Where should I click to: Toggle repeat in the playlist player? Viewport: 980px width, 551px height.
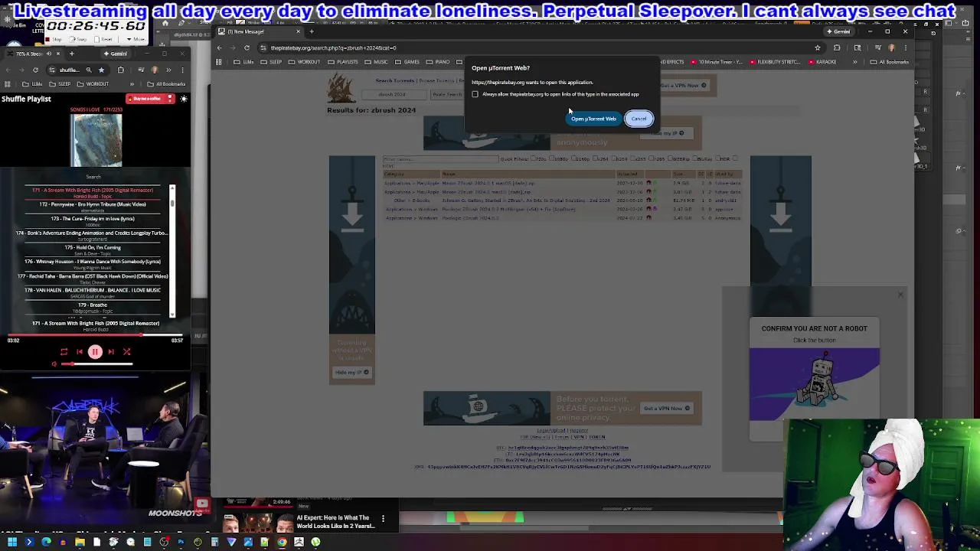[64, 352]
